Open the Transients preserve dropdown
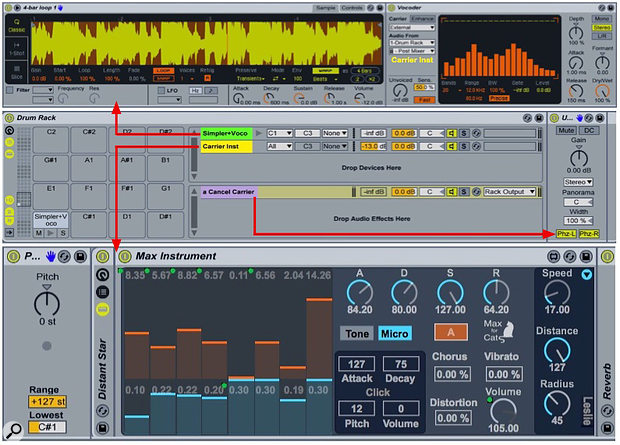Screen dimensions: 620x445 251,79
